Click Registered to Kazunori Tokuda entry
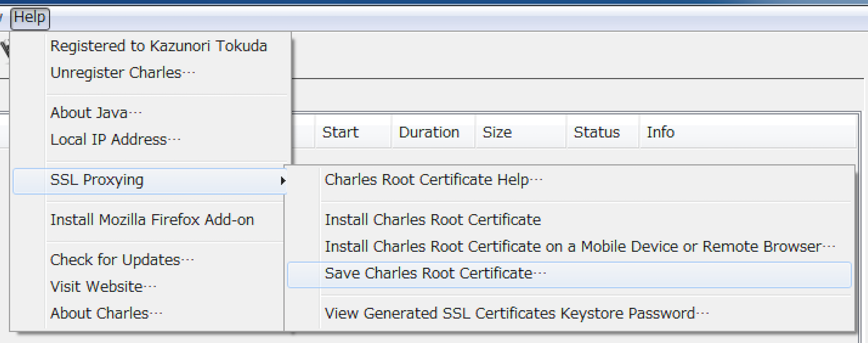The image size is (868, 343). (x=158, y=46)
